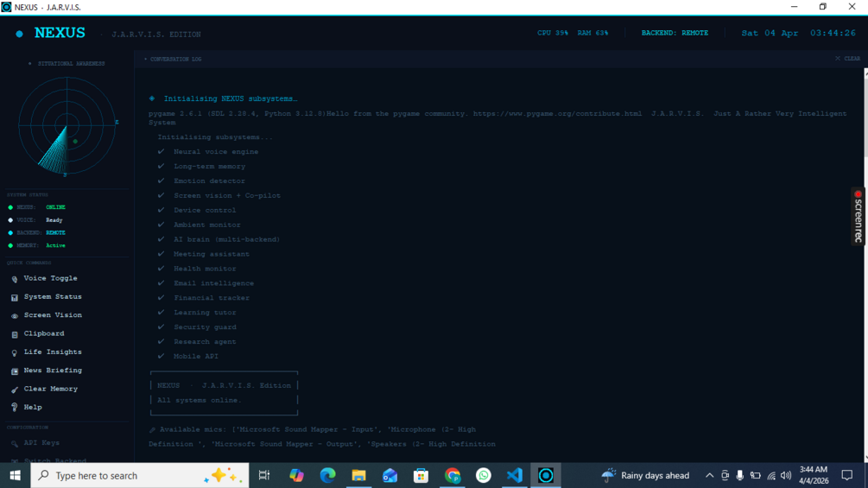Screen dimensions: 868x488
Task: Open the taskbar clock calendar
Action: [x=814, y=475]
